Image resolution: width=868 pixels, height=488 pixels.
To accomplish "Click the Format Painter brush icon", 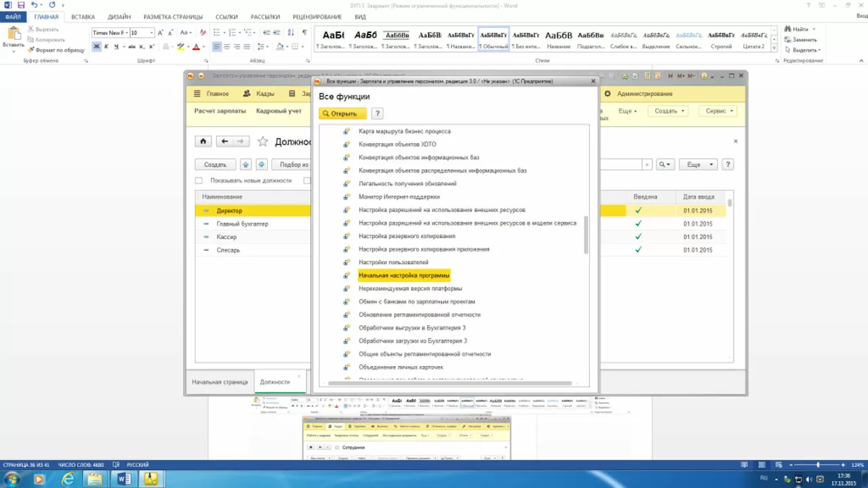I will pos(31,50).
